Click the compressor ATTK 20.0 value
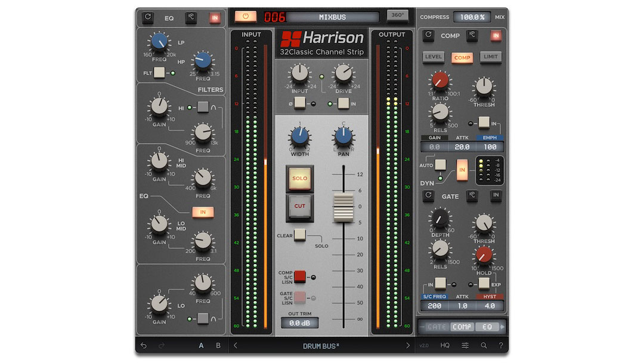The height and width of the screenshot is (363, 644). tap(462, 147)
